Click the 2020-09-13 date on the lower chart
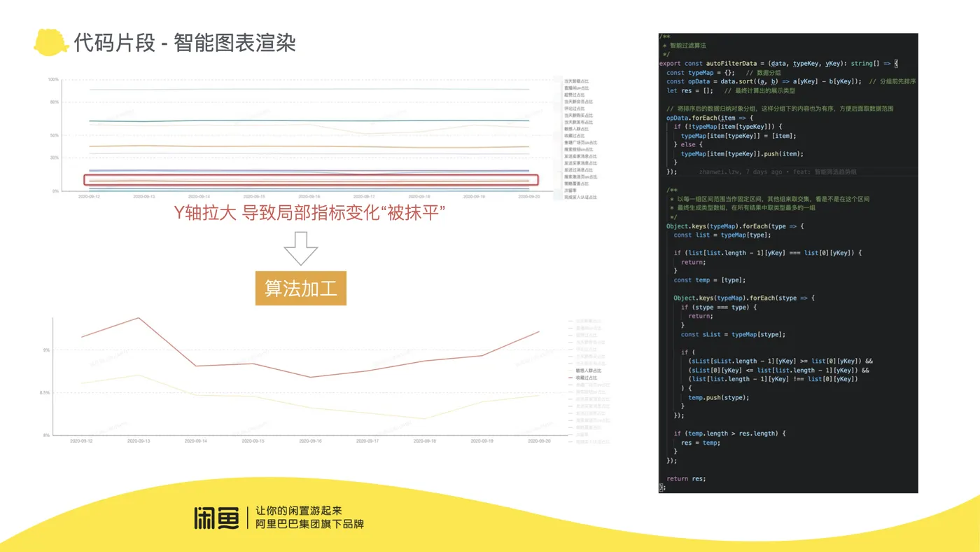This screenshot has width=980, height=552. pyautogui.click(x=139, y=441)
